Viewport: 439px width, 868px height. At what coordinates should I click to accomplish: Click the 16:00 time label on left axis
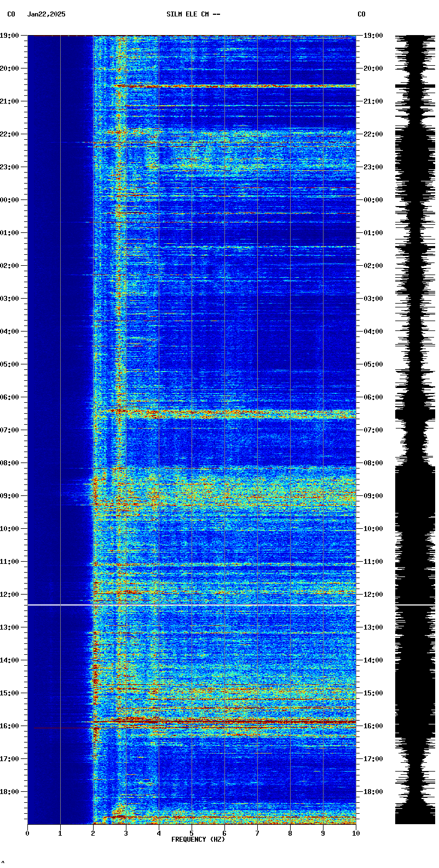[x=10, y=726]
